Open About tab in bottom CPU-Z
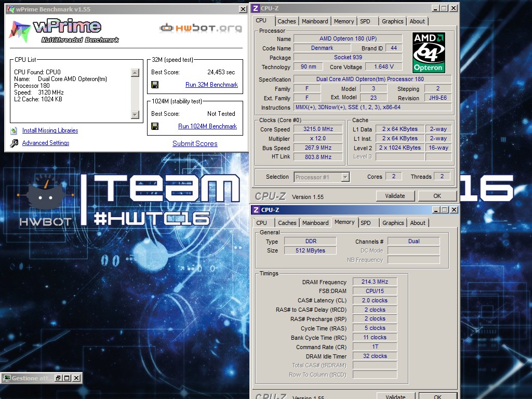This screenshot has width=532, height=399. coord(418,223)
